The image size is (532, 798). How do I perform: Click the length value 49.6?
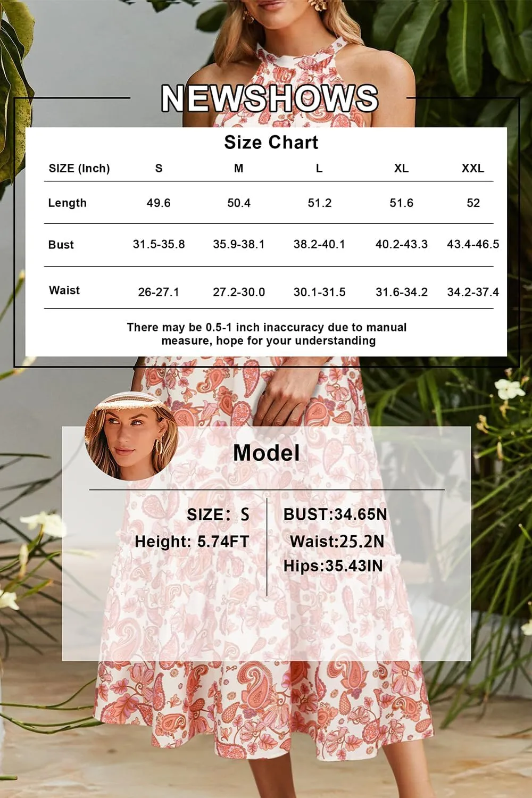159,203
